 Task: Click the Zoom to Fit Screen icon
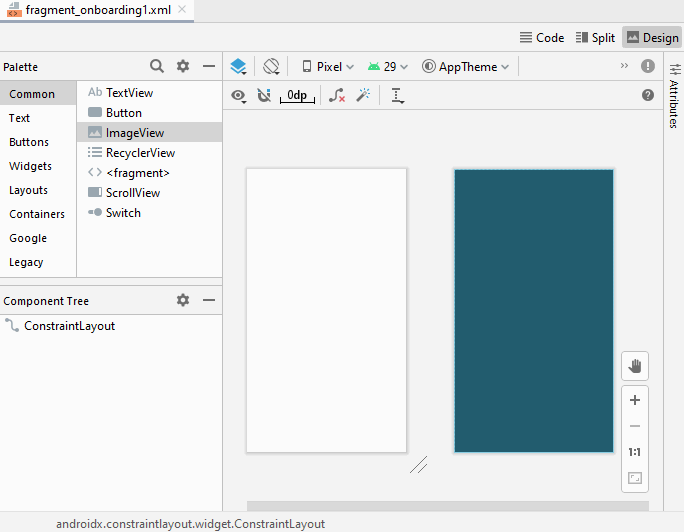(x=634, y=478)
